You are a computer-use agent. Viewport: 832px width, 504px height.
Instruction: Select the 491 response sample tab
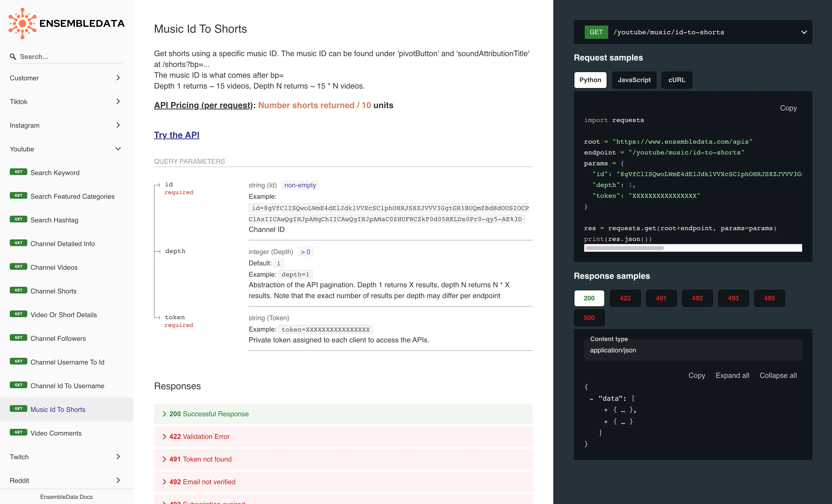point(661,298)
